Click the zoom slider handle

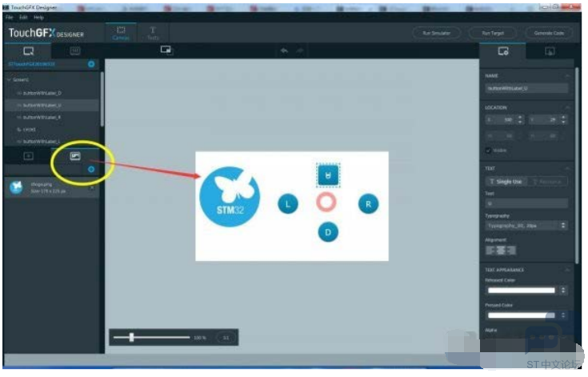(x=132, y=337)
